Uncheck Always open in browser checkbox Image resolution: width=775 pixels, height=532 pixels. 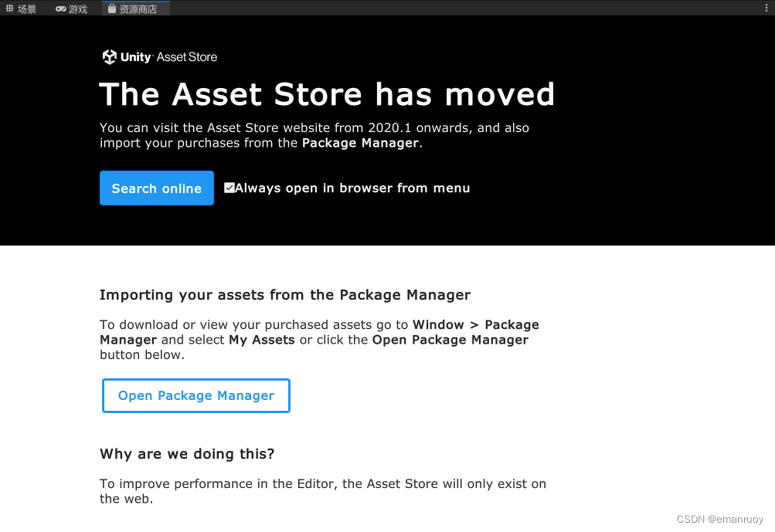tap(229, 188)
